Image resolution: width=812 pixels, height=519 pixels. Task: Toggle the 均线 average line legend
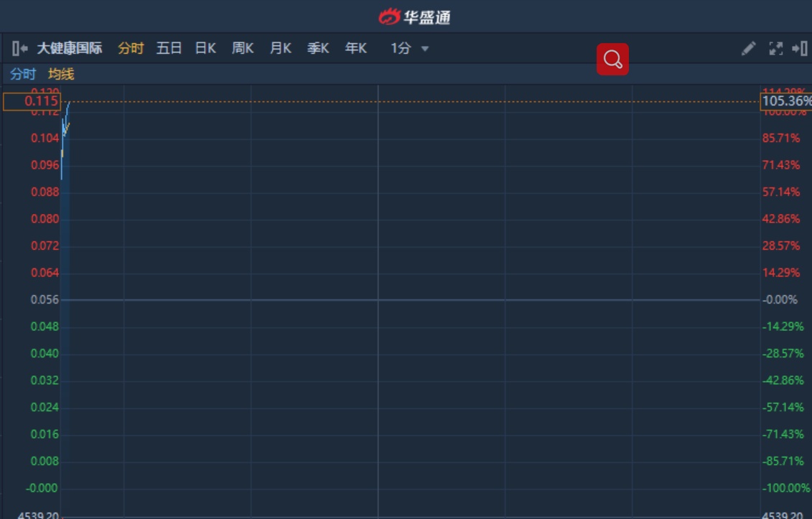(61, 74)
